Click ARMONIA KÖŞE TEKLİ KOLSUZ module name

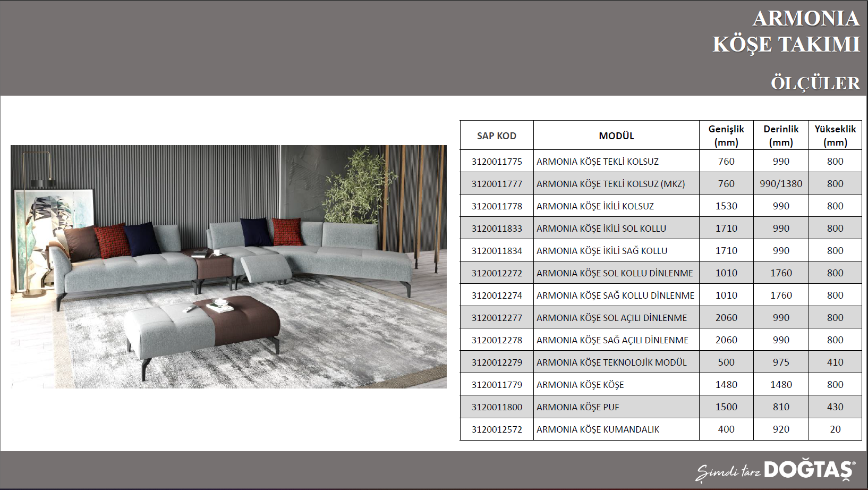point(598,162)
